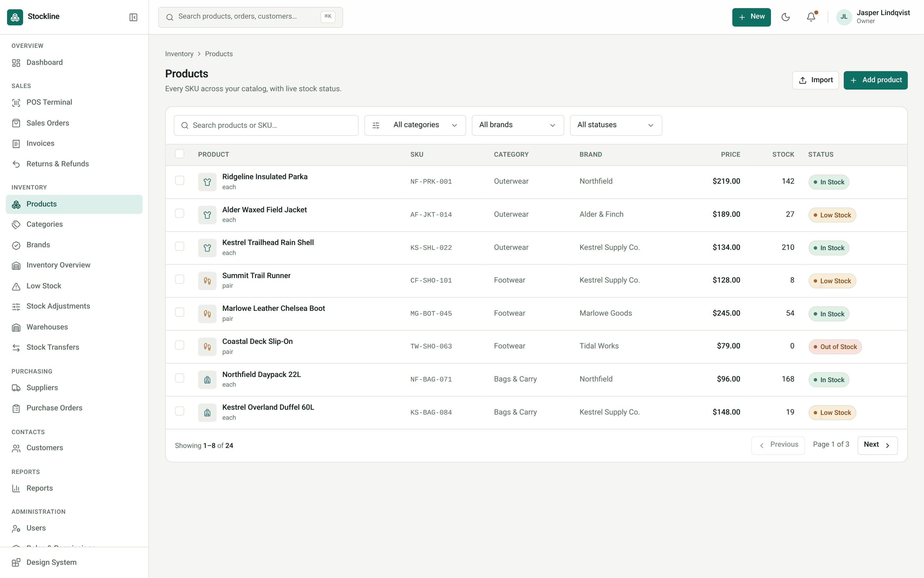Click the Users gear-person icon
The width and height of the screenshot is (924, 578).
click(16, 528)
